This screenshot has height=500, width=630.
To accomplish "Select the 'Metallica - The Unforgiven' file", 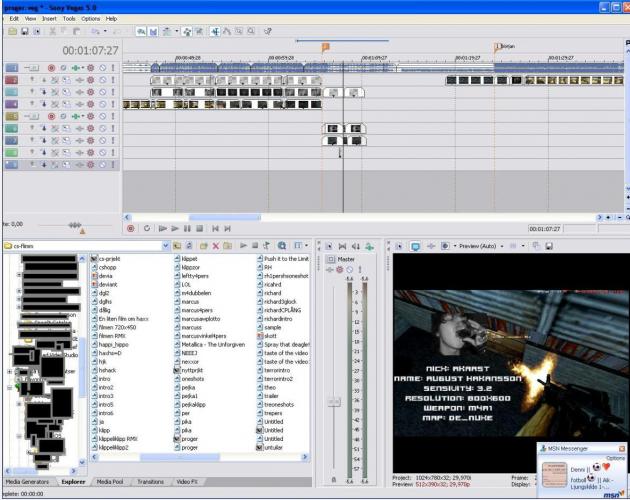I will pyautogui.click(x=213, y=345).
